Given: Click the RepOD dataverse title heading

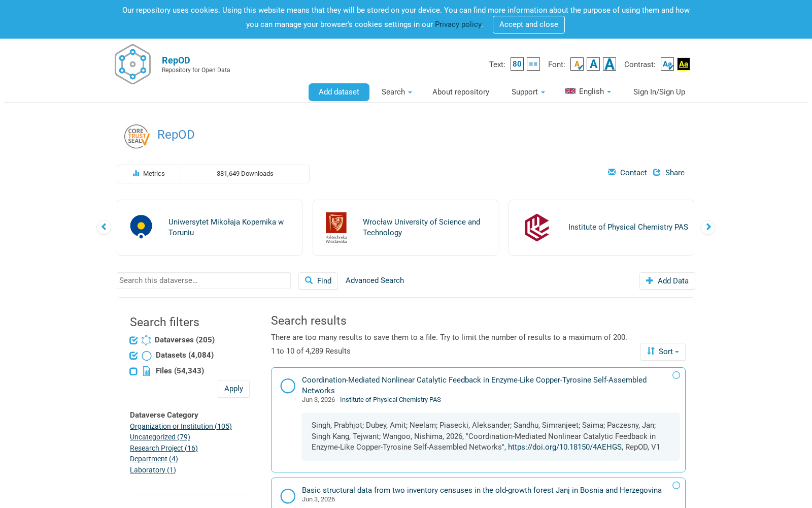Looking at the screenshot, I should (176, 135).
